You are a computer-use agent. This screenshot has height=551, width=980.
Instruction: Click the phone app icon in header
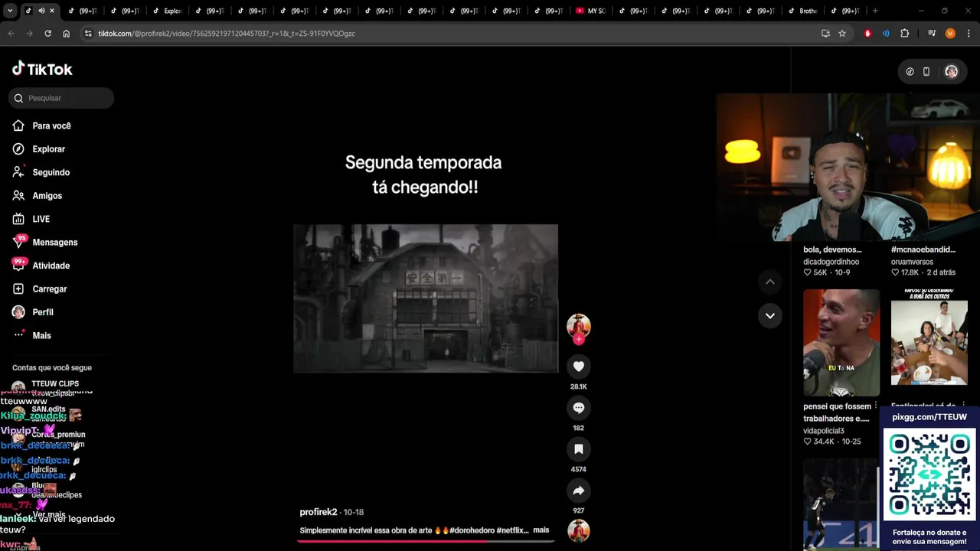926,71
